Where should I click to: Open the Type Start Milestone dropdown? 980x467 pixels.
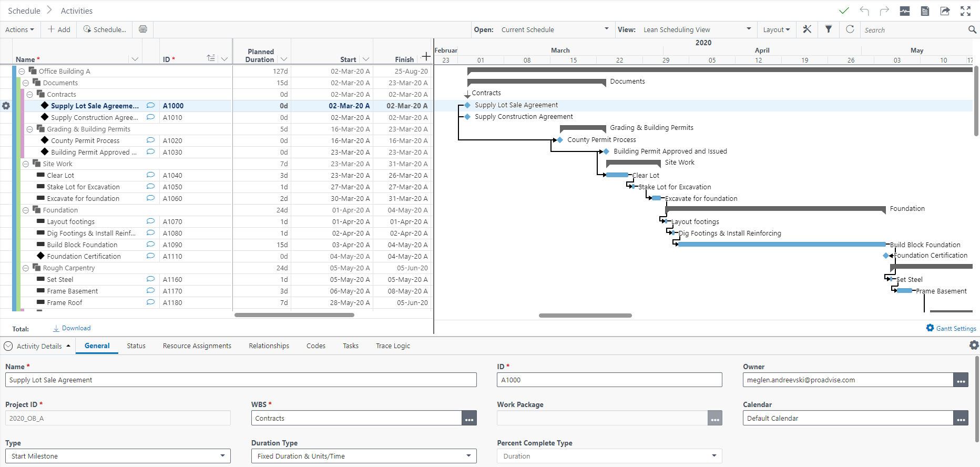[118, 456]
